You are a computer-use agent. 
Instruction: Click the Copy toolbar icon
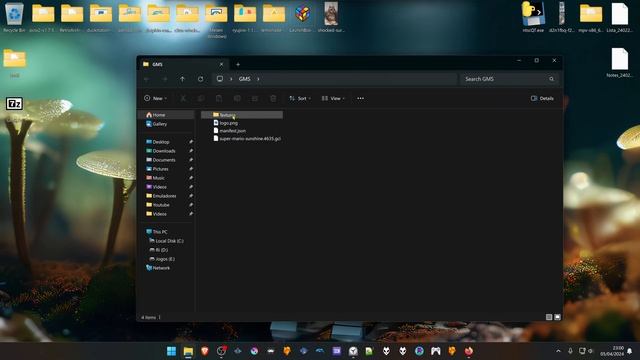(201, 98)
